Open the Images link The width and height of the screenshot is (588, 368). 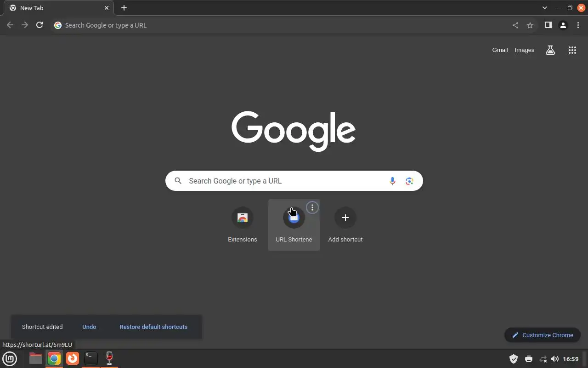(525, 50)
